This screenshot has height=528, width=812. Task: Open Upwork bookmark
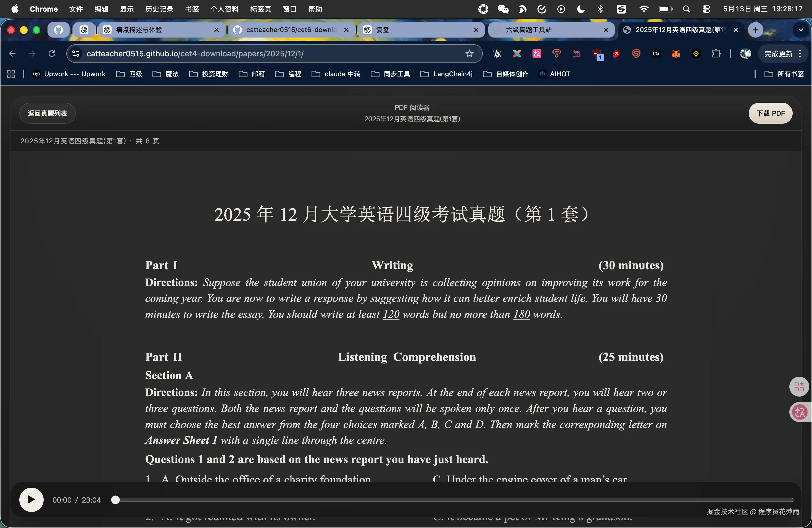point(69,74)
